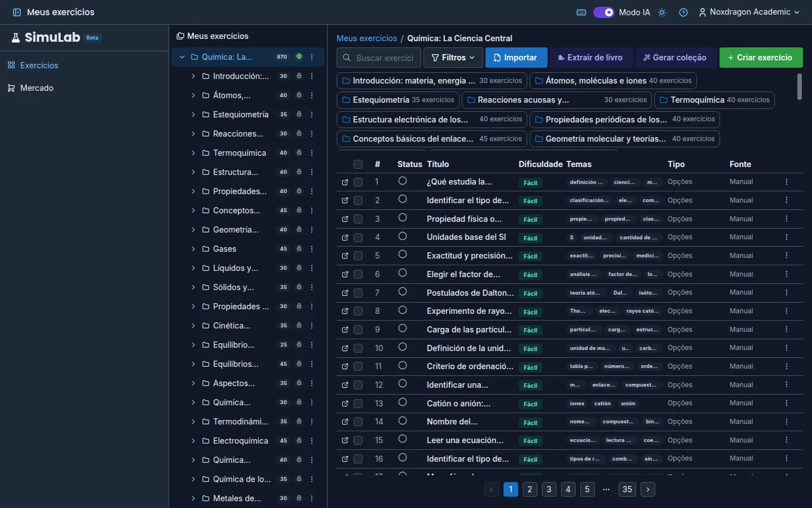Open row actions menu for exercise 3

click(x=787, y=219)
